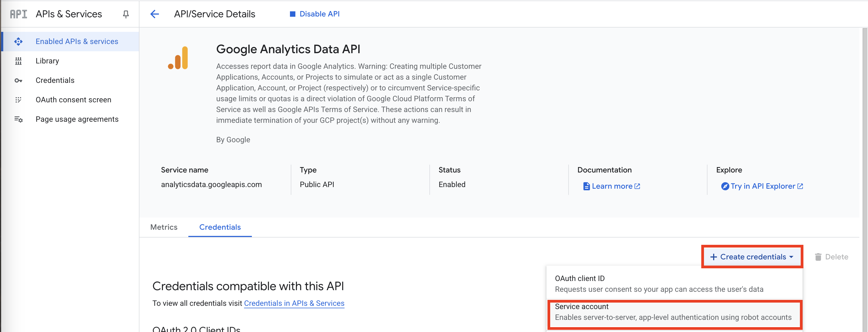The height and width of the screenshot is (332, 868).
Task: Click the Status column label
Action: [x=449, y=170]
